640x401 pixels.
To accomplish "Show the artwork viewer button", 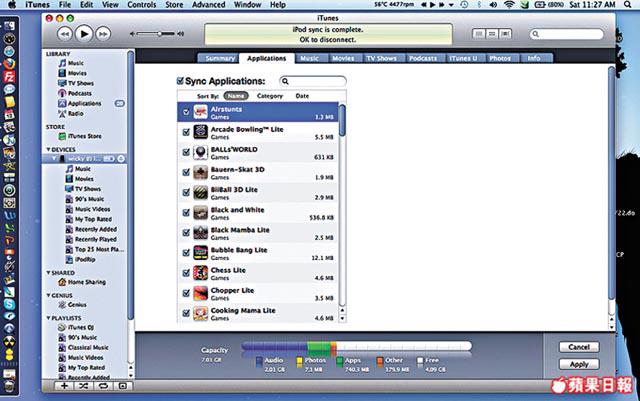I will coord(122,385).
